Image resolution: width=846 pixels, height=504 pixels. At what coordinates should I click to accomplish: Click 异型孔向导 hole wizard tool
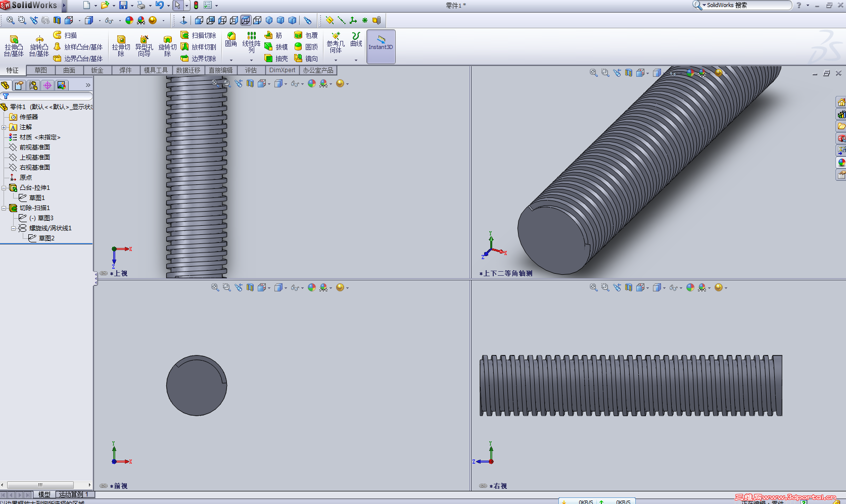click(144, 46)
